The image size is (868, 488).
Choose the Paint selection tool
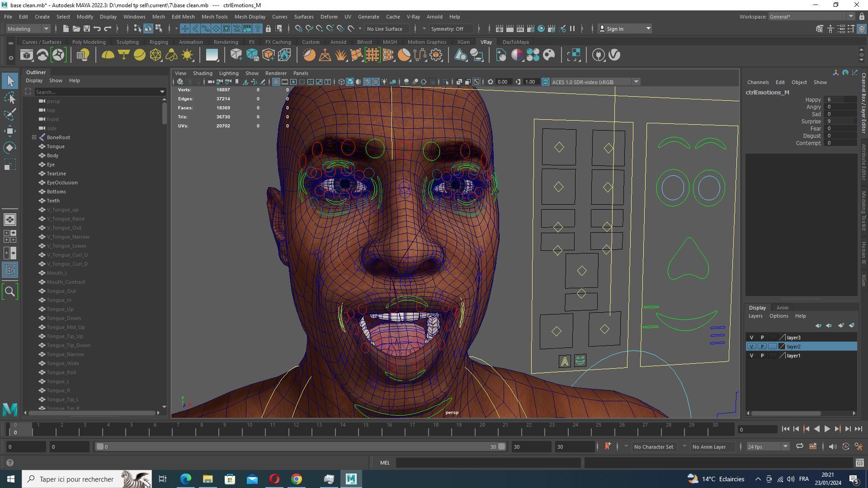[10, 114]
